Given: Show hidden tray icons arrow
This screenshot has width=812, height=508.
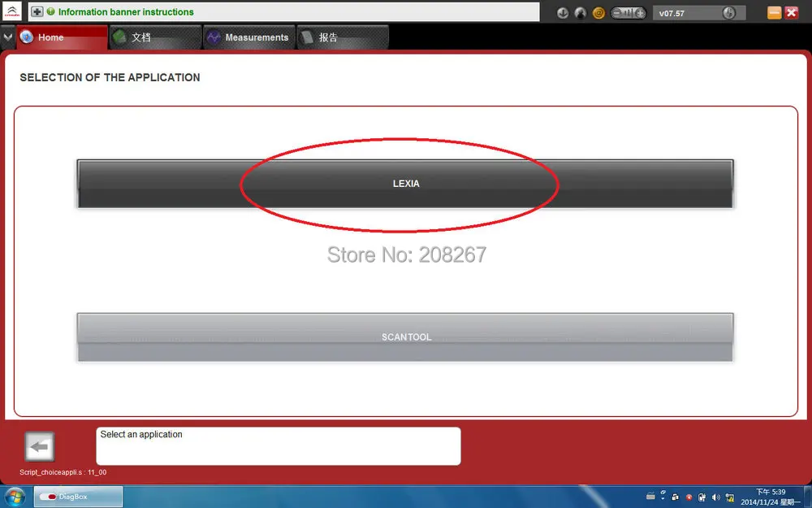Looking at the screenshot, I should tap(663, 498).
